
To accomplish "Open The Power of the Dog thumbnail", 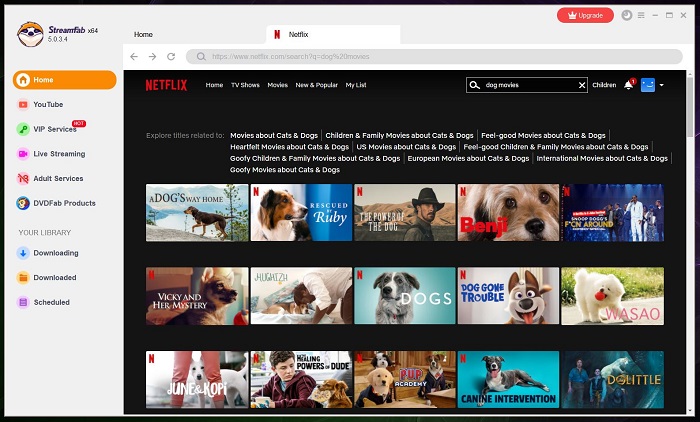I will coord(405,213).
